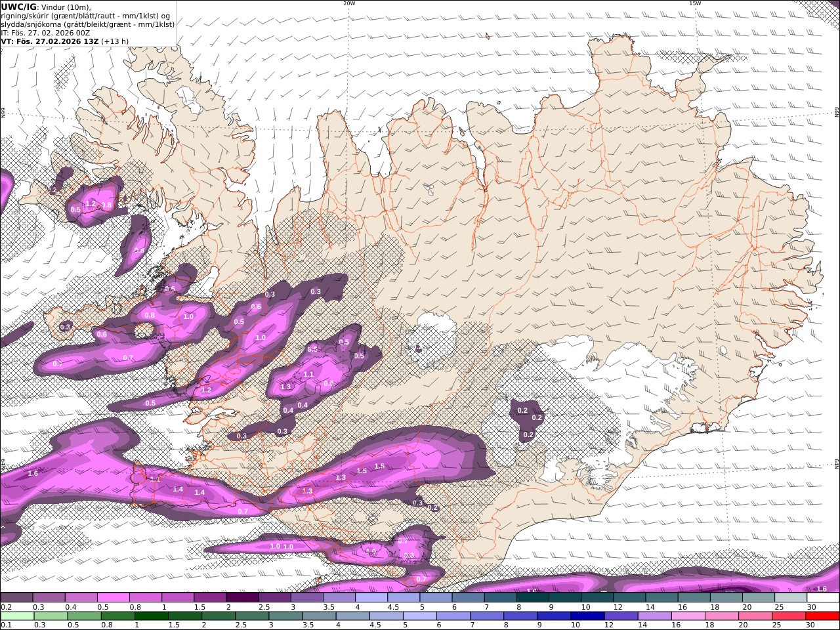Screen dimensions: 840x630
Task: Pick the orchid swatch between 0.4 and 0.5
Action: coord(81,598)
